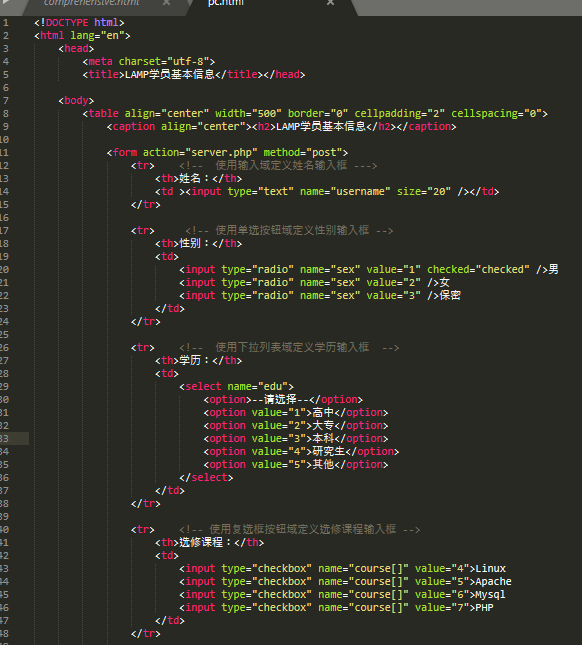This screenshot has height=645, width=582.
Task: Click line number 1 in gutter
Action: click(x=5, y=23)
